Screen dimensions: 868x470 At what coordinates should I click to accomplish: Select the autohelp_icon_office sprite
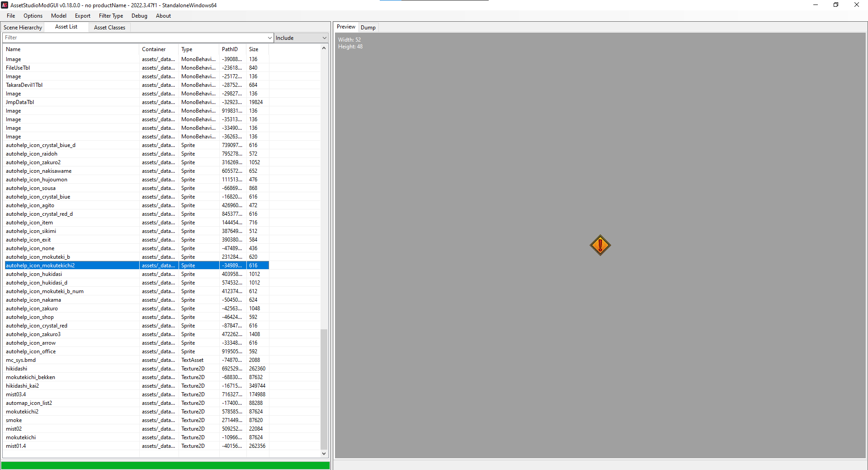click(x=137, y=351)
